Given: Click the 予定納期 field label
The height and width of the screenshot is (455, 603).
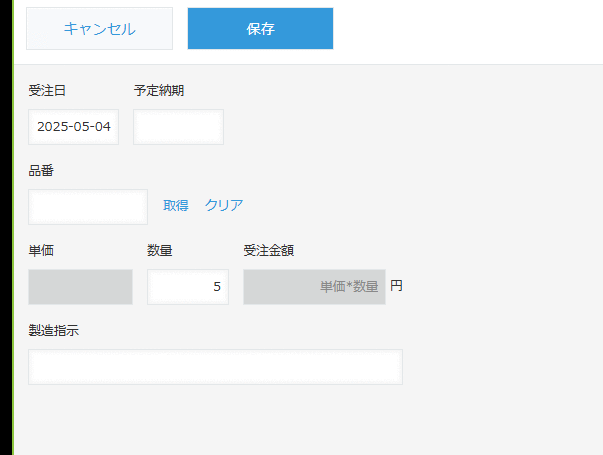Looking at the screenshot, I should coord(159,91).
